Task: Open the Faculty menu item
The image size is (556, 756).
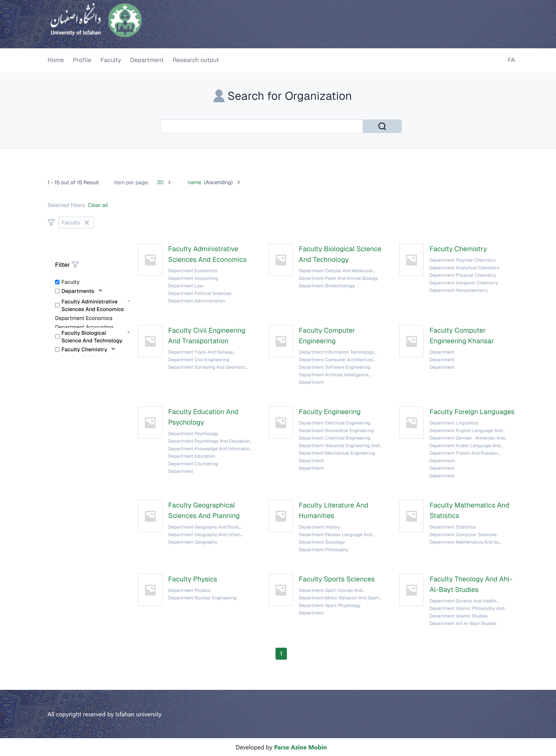Action: [x=111, y=60]
